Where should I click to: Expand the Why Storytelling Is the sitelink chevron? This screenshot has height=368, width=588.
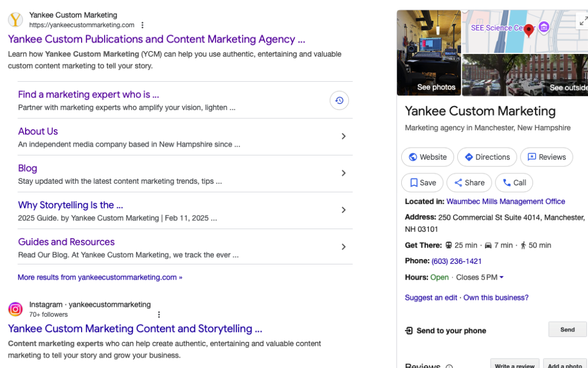tap(344, 210)
